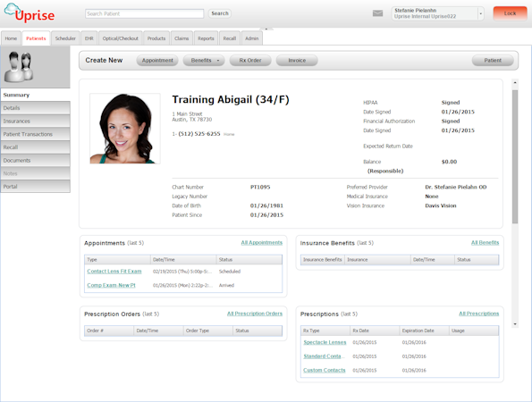Expand the Benefits dropdown button

tap(204, 61)
